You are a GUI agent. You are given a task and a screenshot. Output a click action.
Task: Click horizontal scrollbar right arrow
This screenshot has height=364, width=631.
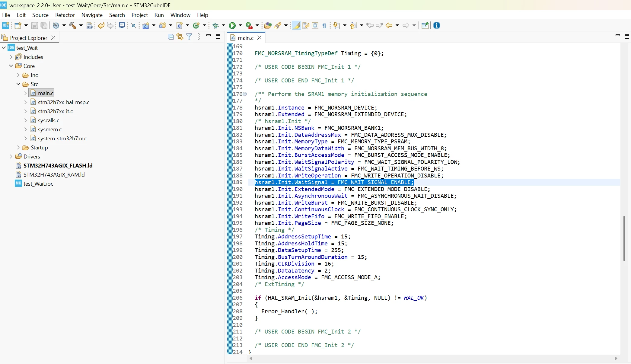[x=616, y=359]
